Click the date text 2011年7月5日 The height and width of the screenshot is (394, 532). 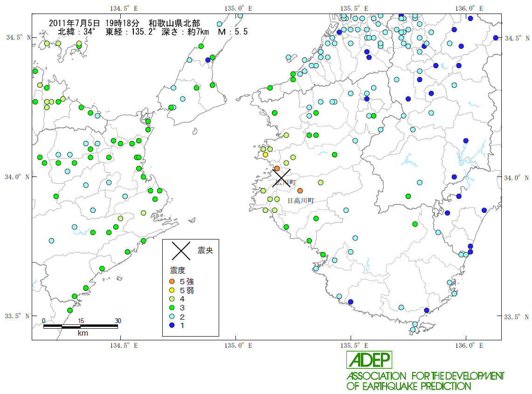[74, 23]
